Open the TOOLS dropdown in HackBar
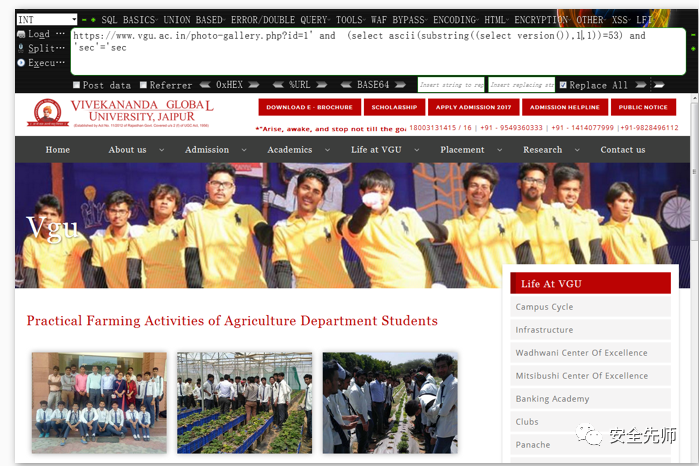Image resolution: width=699 pixels, height=466 pixels. (x=350, y=20)
